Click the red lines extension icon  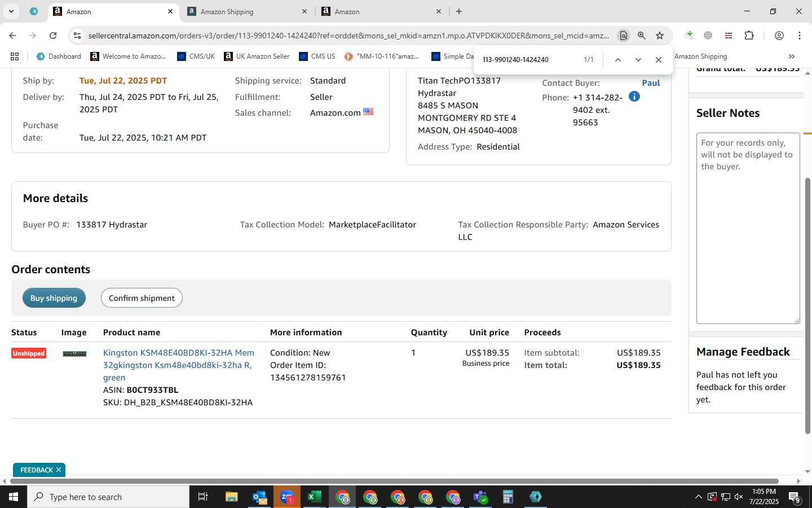pos(729,36)
